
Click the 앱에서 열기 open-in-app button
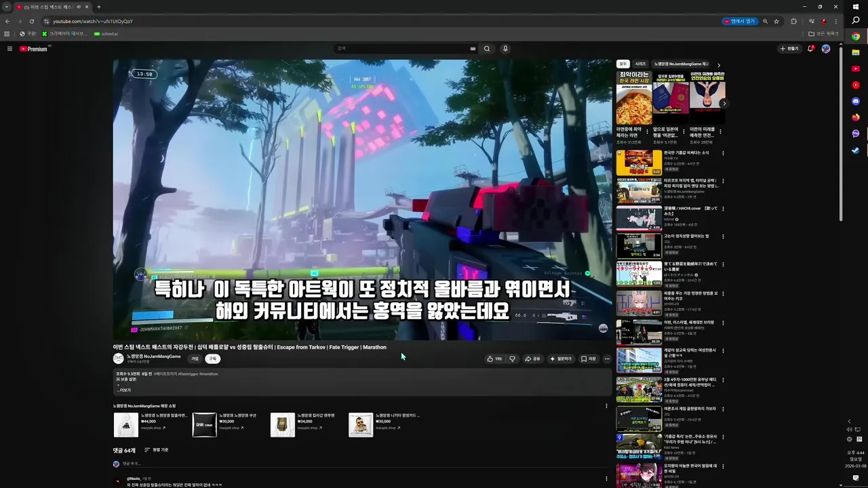(x=740, y=21)
